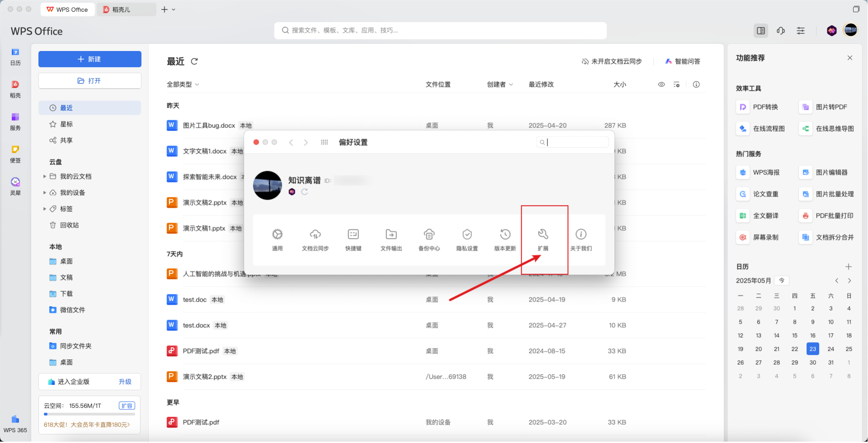Focus the main search bar
This screenshot has width=868, height=443.
pyautogui.click(x=440, y=31)
